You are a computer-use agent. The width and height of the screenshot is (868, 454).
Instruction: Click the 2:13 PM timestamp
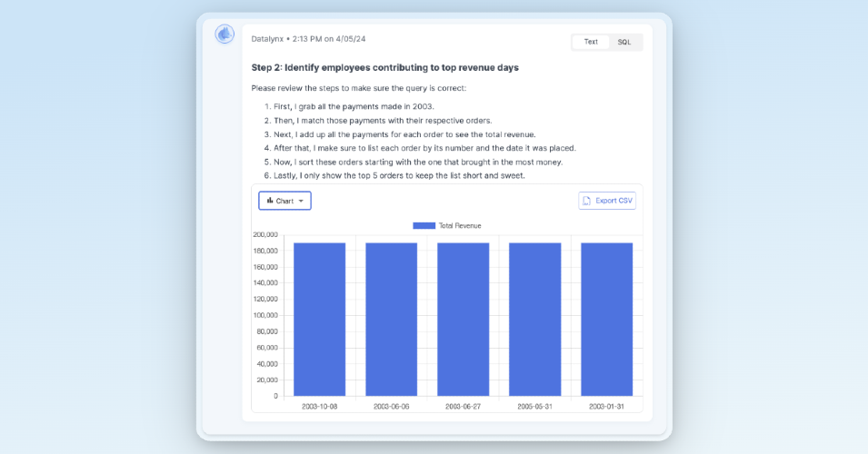coord(307,39)
